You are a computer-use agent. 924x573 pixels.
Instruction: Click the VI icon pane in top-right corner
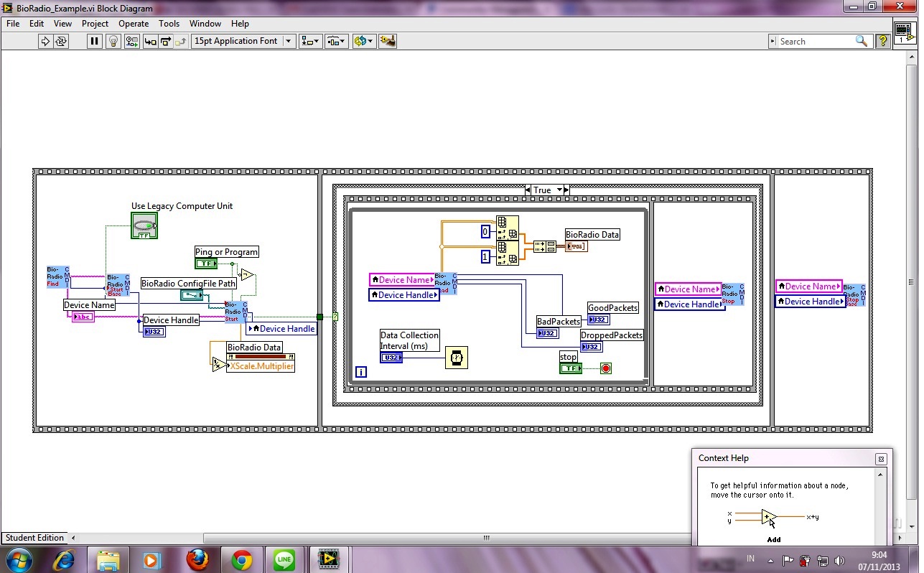(x=905, y=33)
